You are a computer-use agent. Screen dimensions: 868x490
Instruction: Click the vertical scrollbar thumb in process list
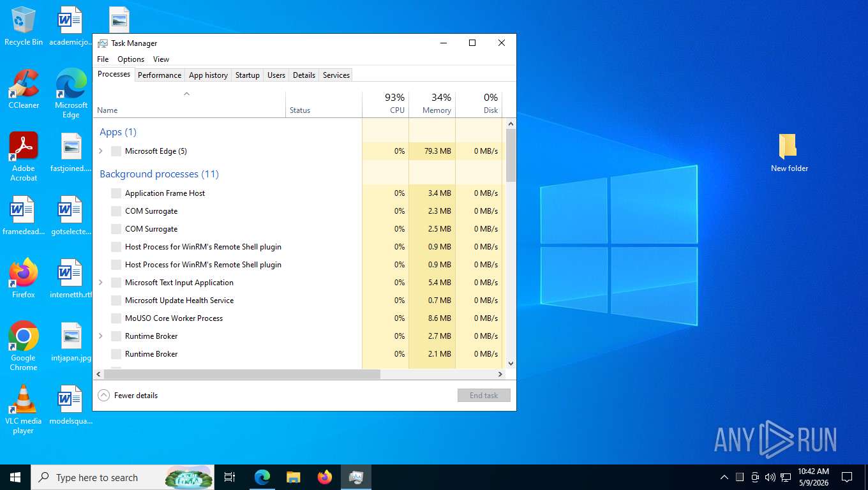[x=511, y=154]
